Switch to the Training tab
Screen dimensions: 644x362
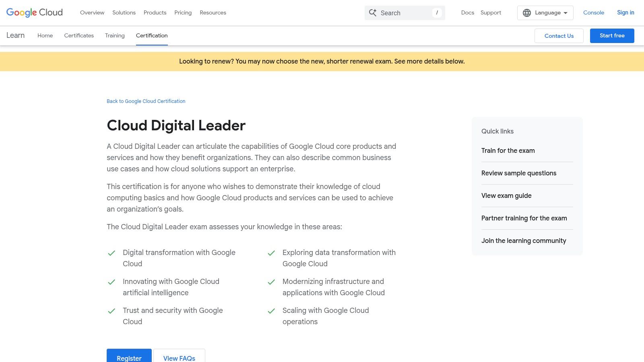coord(115,35)
